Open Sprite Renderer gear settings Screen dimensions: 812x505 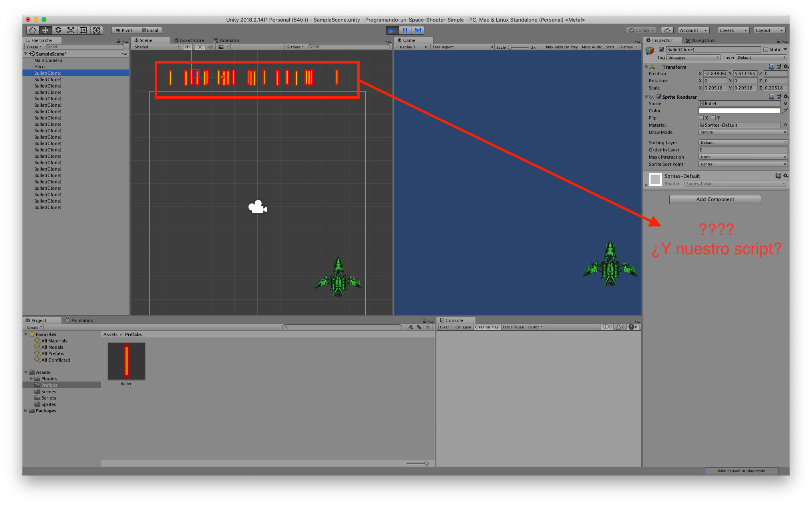coord(786,97)
